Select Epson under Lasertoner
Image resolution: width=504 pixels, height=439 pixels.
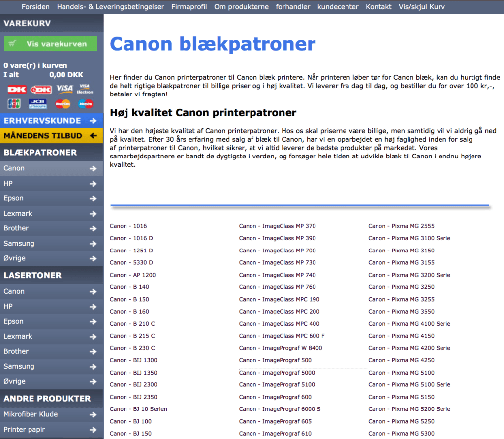point(51,322)
